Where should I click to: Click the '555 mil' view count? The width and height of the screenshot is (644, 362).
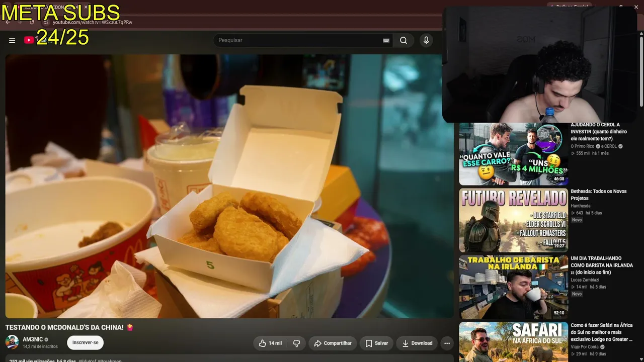pyautogui.click(x=583, y=153)
